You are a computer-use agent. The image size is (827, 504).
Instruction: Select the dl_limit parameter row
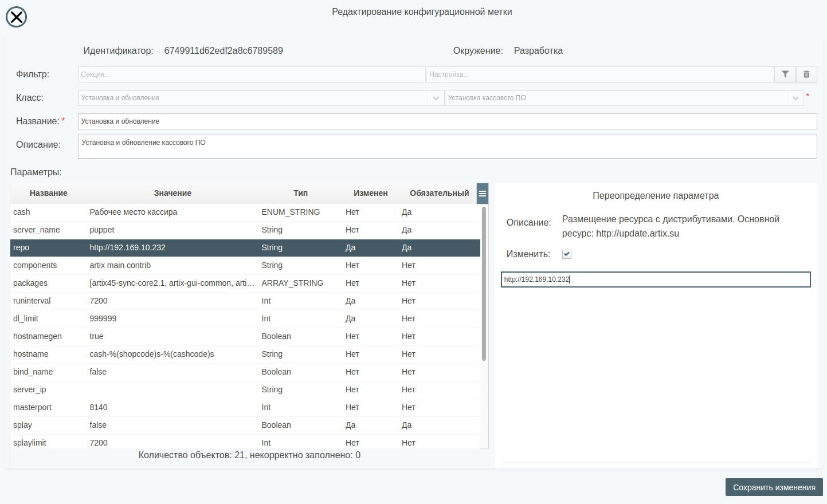point(245,319)
